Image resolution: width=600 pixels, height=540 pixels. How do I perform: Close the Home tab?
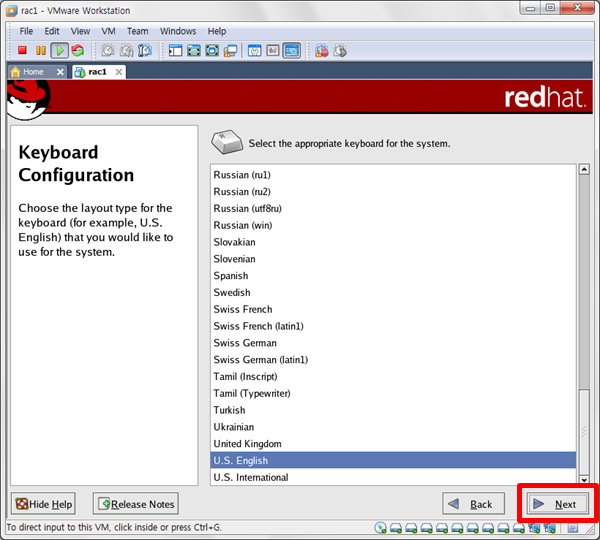tap(60, 72)
